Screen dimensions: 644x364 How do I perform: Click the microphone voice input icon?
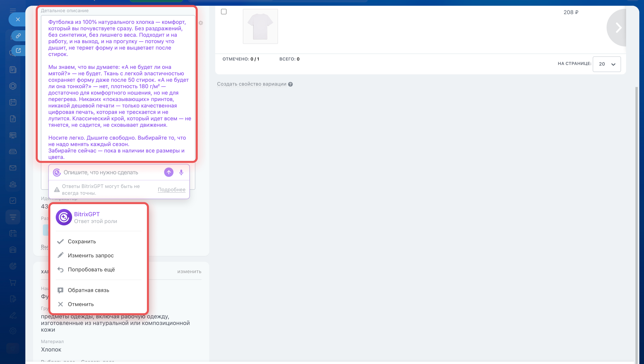(181, 172)
